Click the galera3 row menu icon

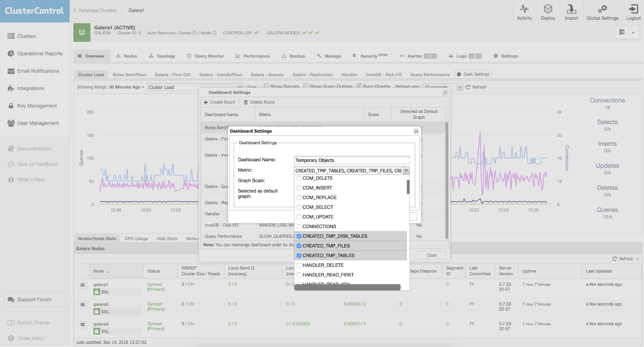click(x=82, y=324)
